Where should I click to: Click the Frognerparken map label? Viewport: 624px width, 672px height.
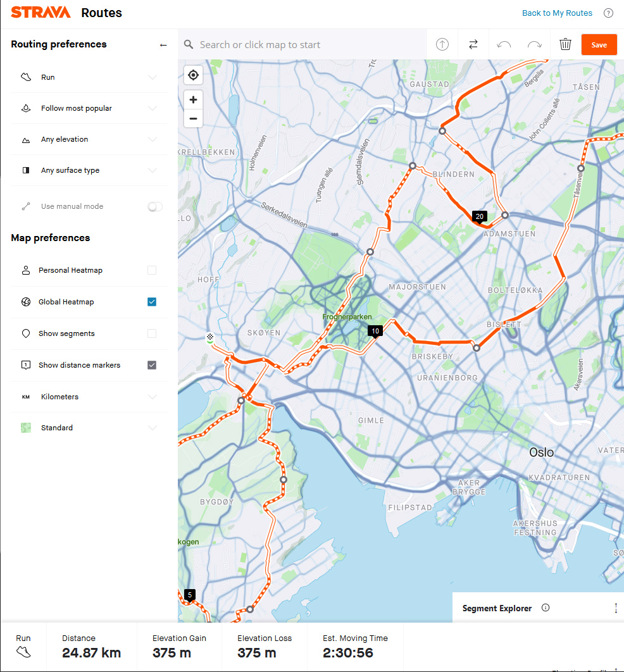click(347, 317)
